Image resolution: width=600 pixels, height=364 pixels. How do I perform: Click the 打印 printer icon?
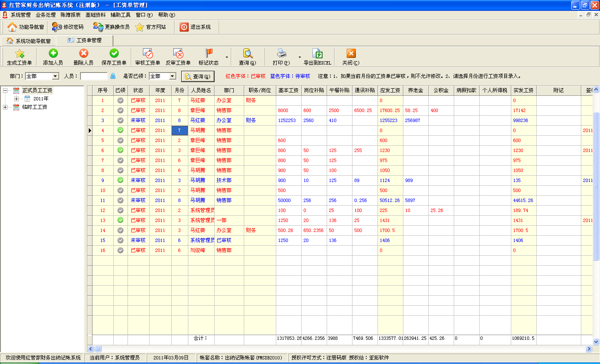pos(281,53)
